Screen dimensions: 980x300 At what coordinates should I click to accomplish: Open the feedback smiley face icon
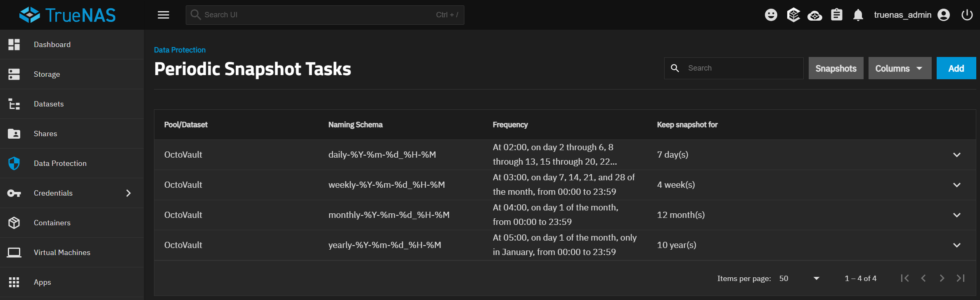click(771, 15)
